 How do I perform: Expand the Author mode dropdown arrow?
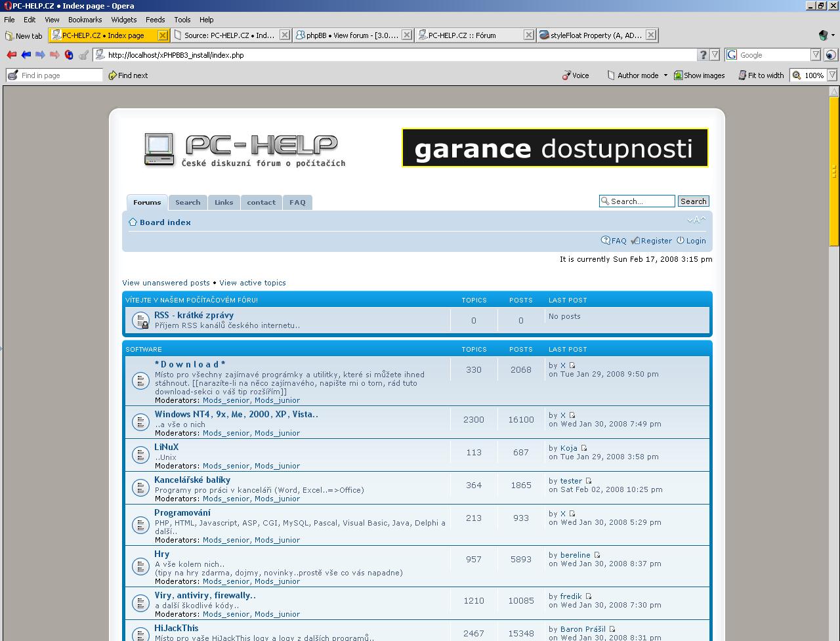[x=665, y=75]
